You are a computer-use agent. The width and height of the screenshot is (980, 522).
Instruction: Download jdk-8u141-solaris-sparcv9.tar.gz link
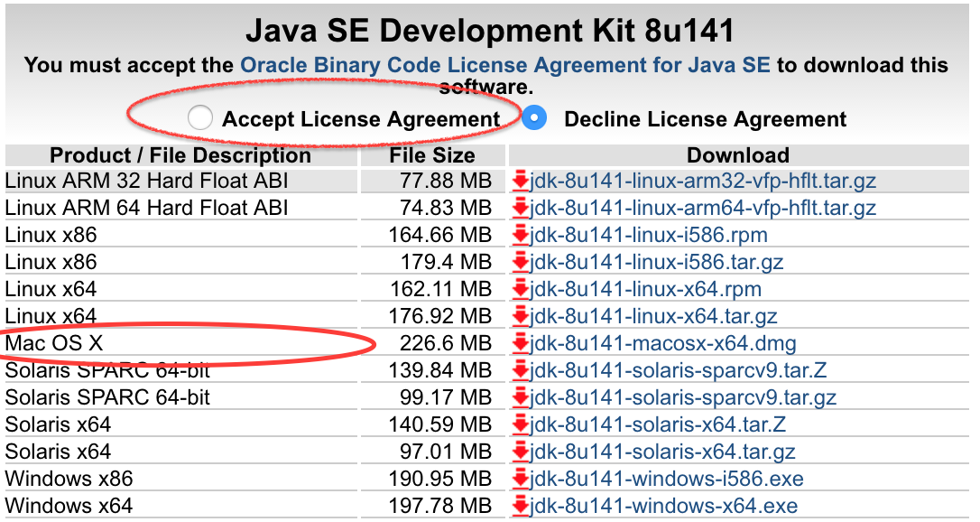(683, 397)
